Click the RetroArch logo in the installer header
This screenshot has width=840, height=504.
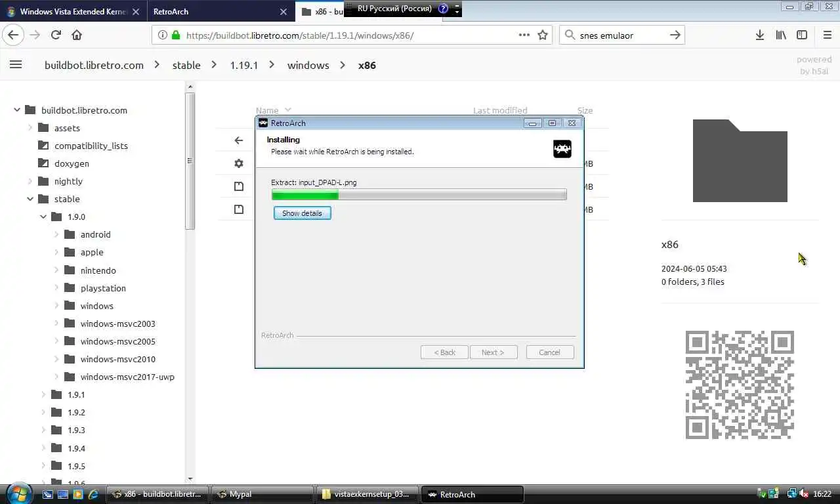(562, 149)
